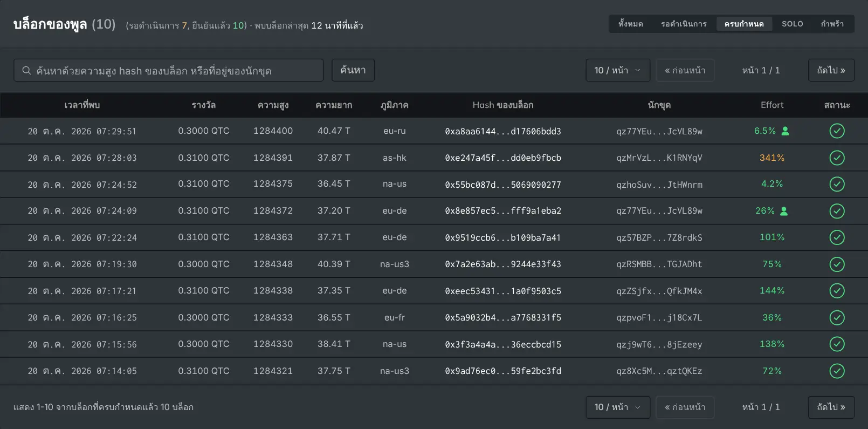
Task: Click the bottom ถัดไป pagination button
Action: pyautogui.click(x=831, y=407)
